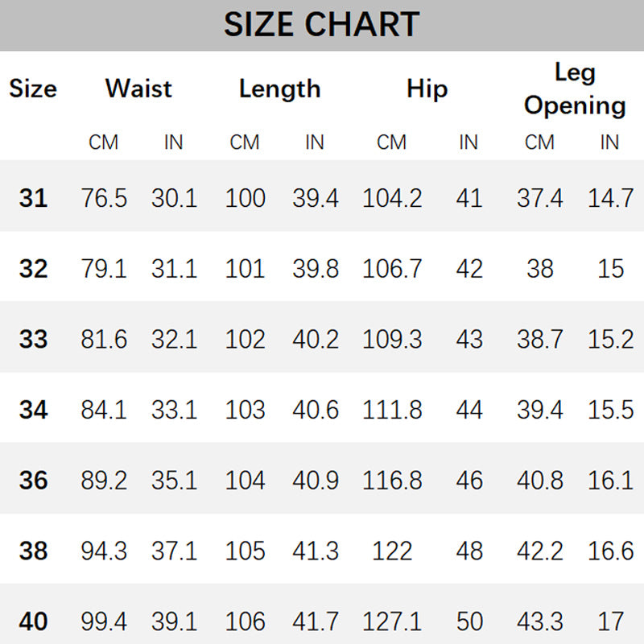The height and width of the screenshot is (644, 644).
Task: Click the Size column header
Action: [33, 89]
